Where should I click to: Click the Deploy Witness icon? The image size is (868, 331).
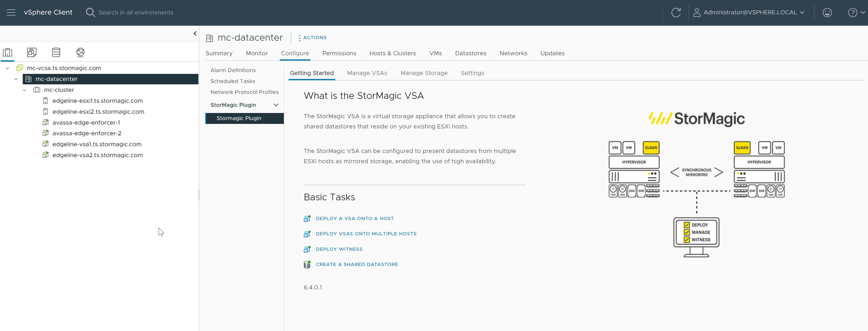(x=307, y=249)
